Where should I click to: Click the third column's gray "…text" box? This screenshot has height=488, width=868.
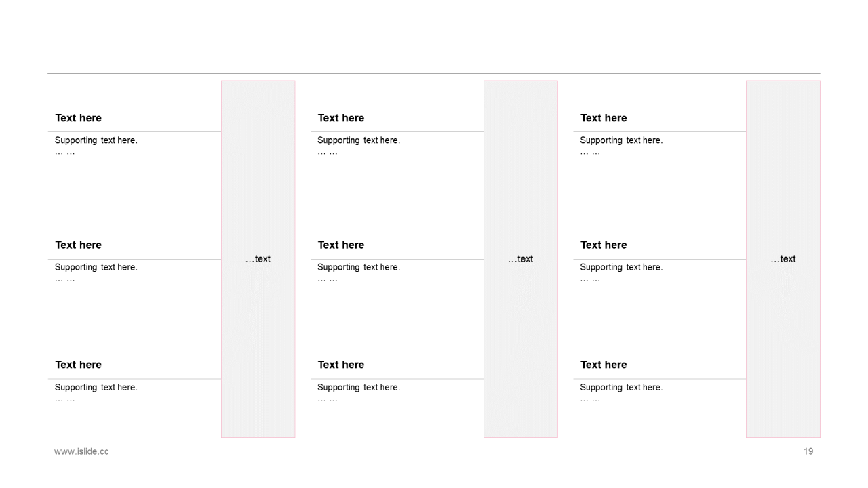click(x=783, y=259)
